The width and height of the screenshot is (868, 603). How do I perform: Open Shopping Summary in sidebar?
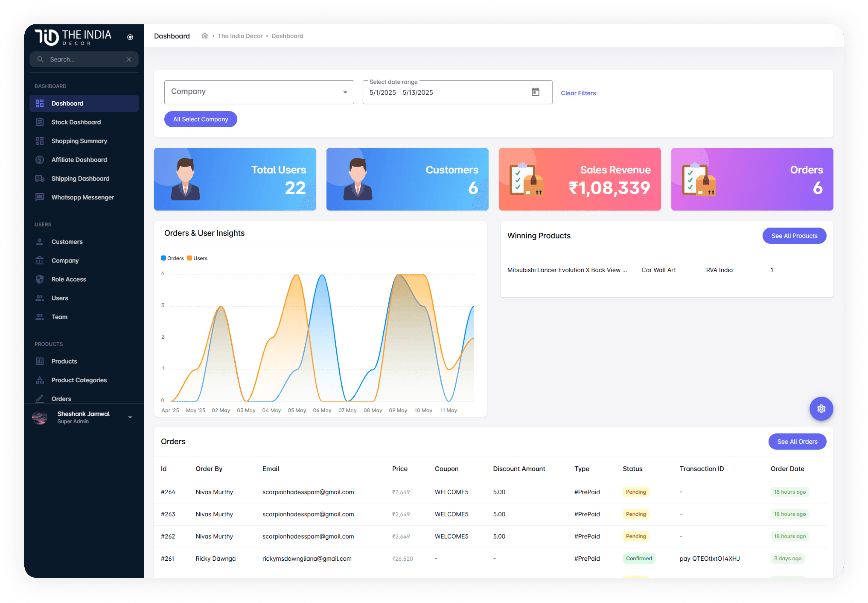coord(79,141)
